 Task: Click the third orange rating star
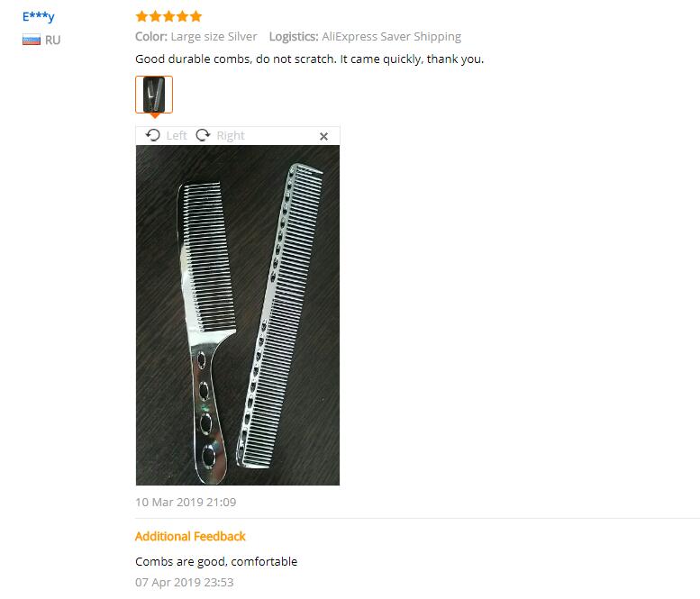168,16
